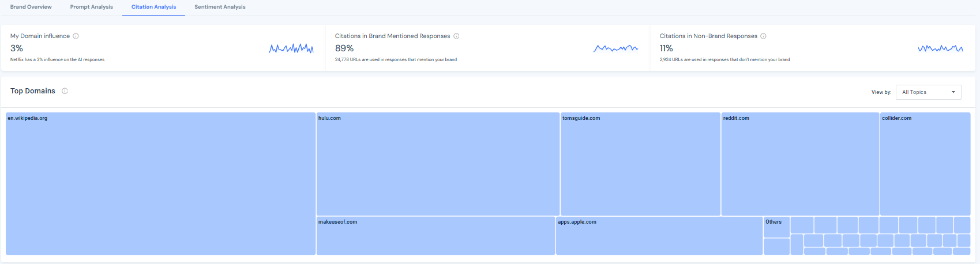Viewport: 980px width, 264px height.
Task: Select the collider.com treemap block
Action: (x=925, y=164)
